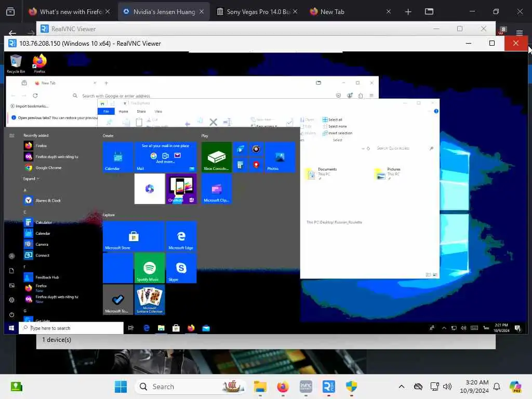532x399 pixels.
Task: Launch the Microsoft Clipchamp tile
Action: pyautogui.click(x=217, y=189)
